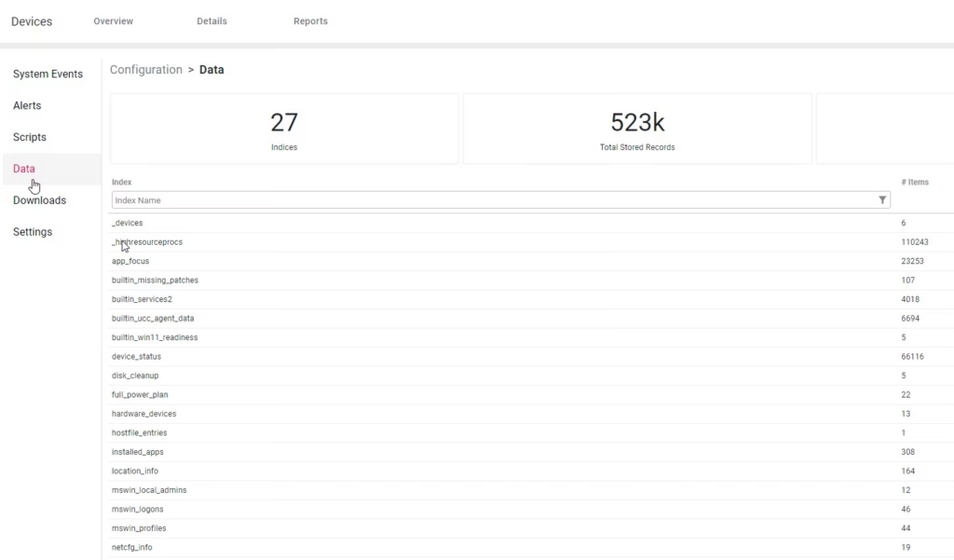
Task: Type in the Index Name search field
Action: 494,200
